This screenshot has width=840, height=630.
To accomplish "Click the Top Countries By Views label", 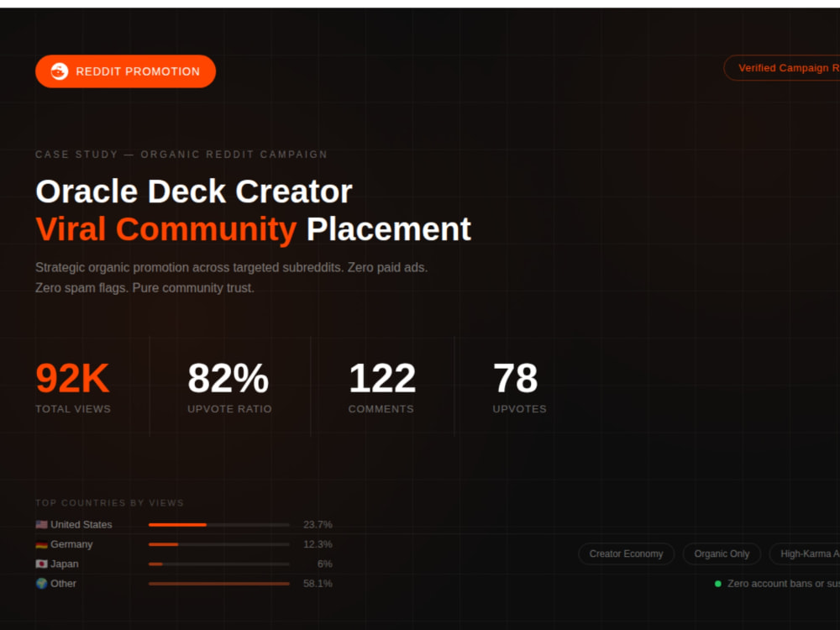I will (109, 503).
